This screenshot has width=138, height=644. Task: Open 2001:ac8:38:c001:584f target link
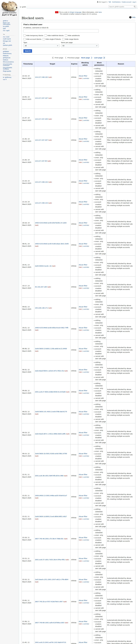coord(49,476)
